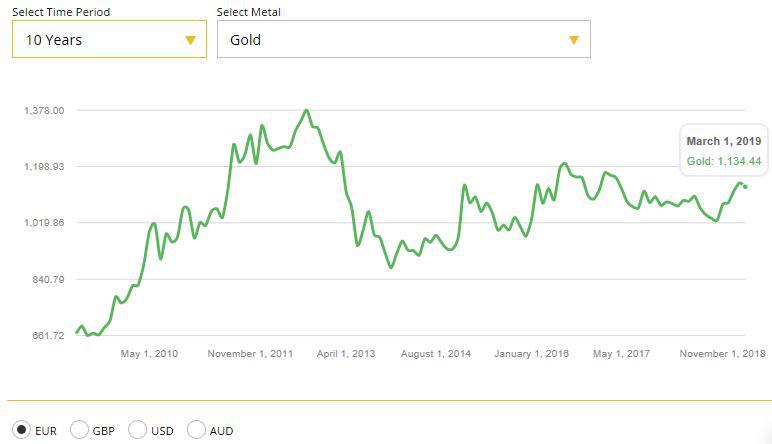The image size is (772, 444).
Task: Open the 10 Years time period dropdown
Action: (x=108, y=40)
